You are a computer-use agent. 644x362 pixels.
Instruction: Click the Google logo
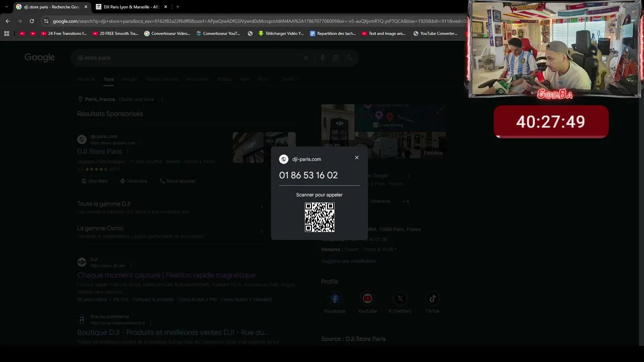[x=40, y=57]
